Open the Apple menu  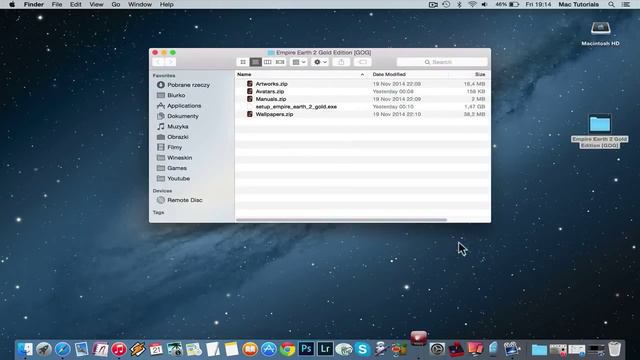click(12, 4)
